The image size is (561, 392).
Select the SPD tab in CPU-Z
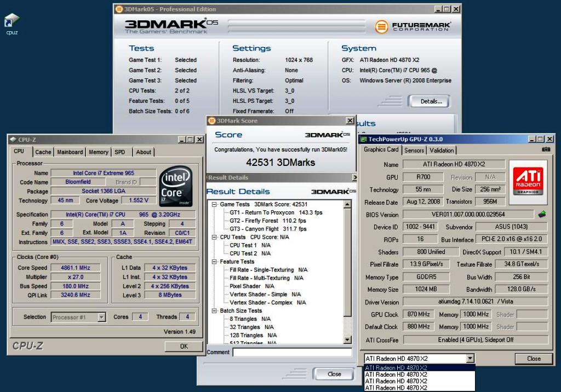(120, 152)
